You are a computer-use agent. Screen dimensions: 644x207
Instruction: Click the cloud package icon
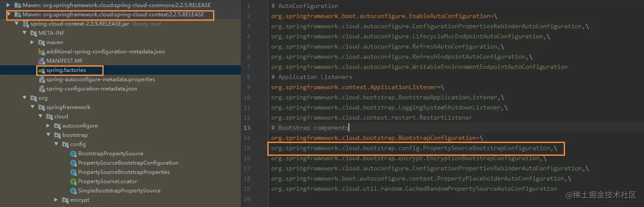pyautogui.click(x=50, y=117)
